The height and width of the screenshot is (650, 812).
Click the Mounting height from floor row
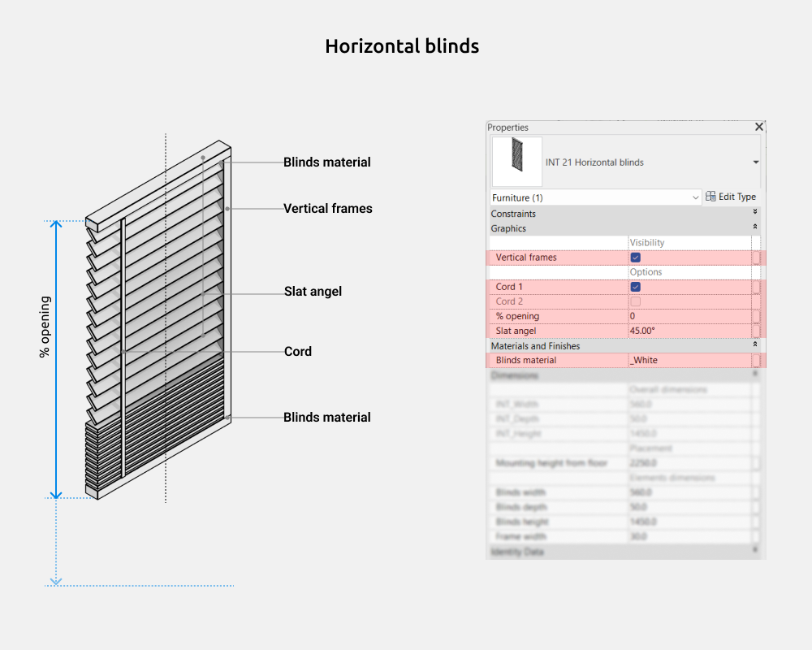(624, 463)
